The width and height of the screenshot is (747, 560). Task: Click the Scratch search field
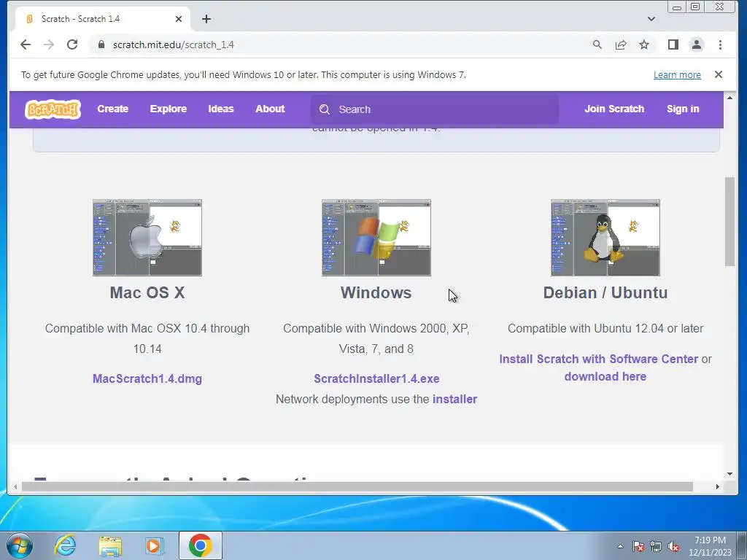(435, 109)
